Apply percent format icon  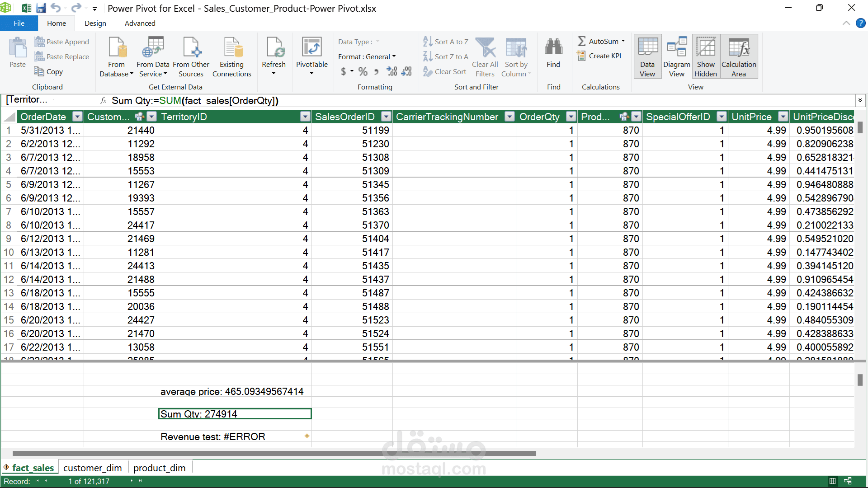coord(363,71)
